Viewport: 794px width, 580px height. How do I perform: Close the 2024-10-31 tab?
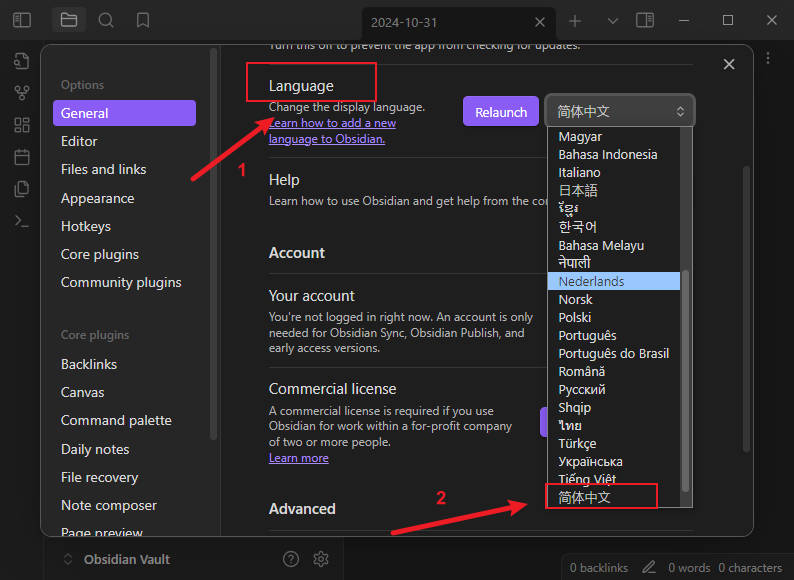pyautogui.click(x=540, y=22)
